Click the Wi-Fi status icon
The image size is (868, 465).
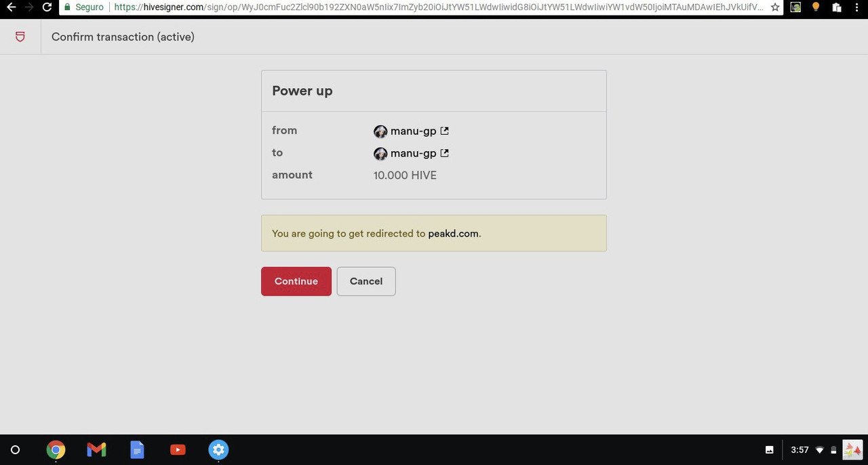(x=820, y=450)
